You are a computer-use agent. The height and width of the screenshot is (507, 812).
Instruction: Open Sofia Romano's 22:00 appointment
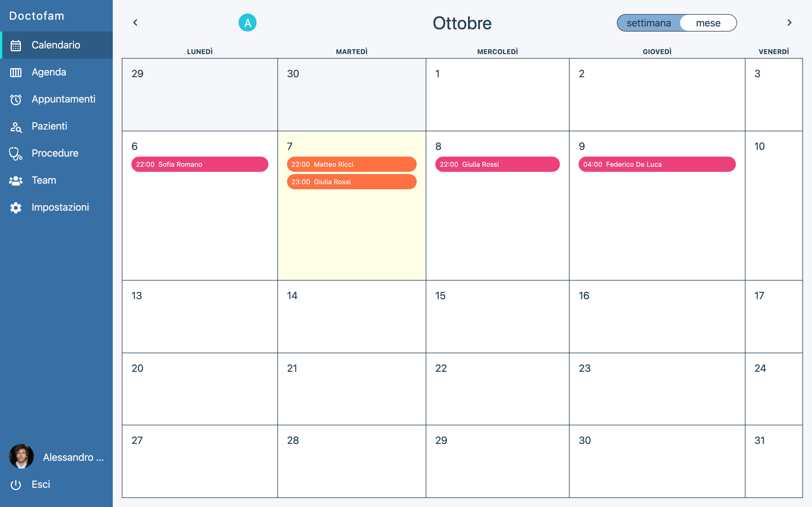pyautogui.click(x=200, y=164)
